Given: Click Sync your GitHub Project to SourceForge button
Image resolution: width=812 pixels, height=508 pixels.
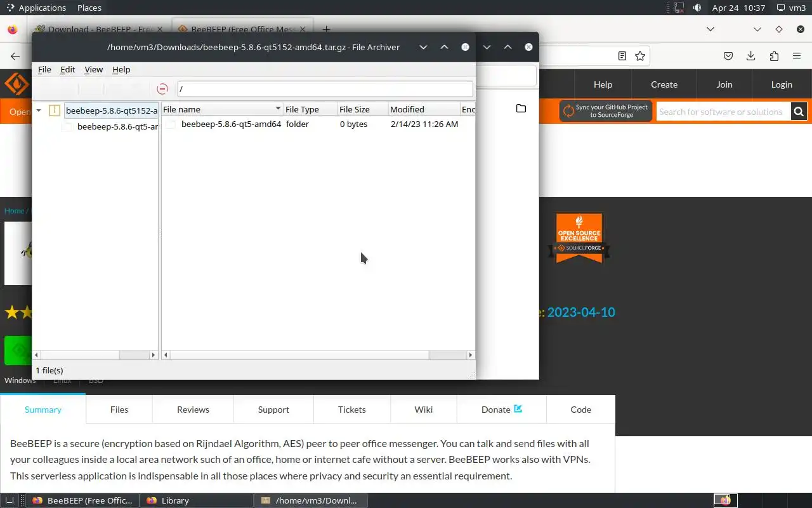Looking at the screenshot, I should tap(605, 111).
